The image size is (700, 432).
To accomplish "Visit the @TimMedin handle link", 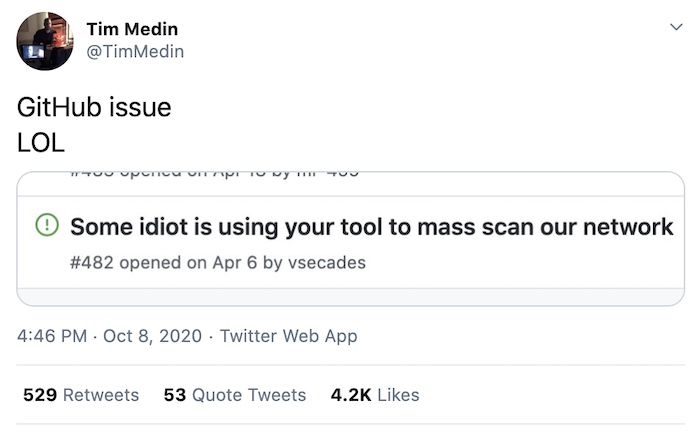I will pyautogui.click(x=135, y=51).
